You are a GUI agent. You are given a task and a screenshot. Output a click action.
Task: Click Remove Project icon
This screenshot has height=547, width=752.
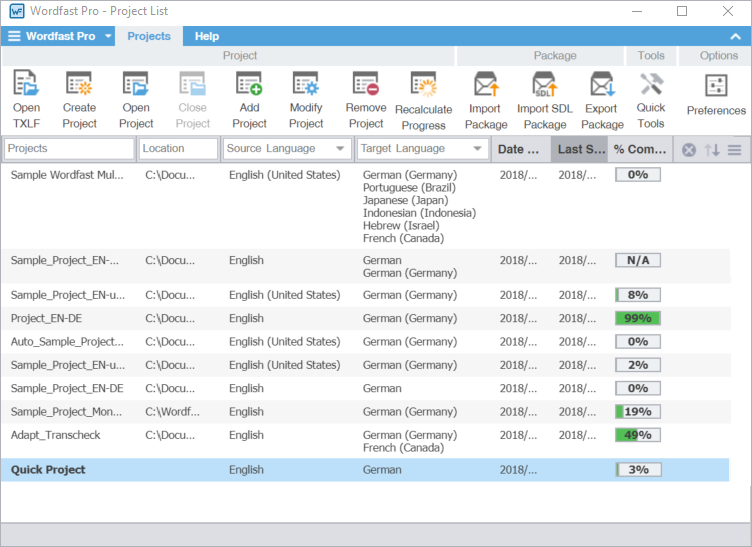pyautogui.click(x=365, y=83)
